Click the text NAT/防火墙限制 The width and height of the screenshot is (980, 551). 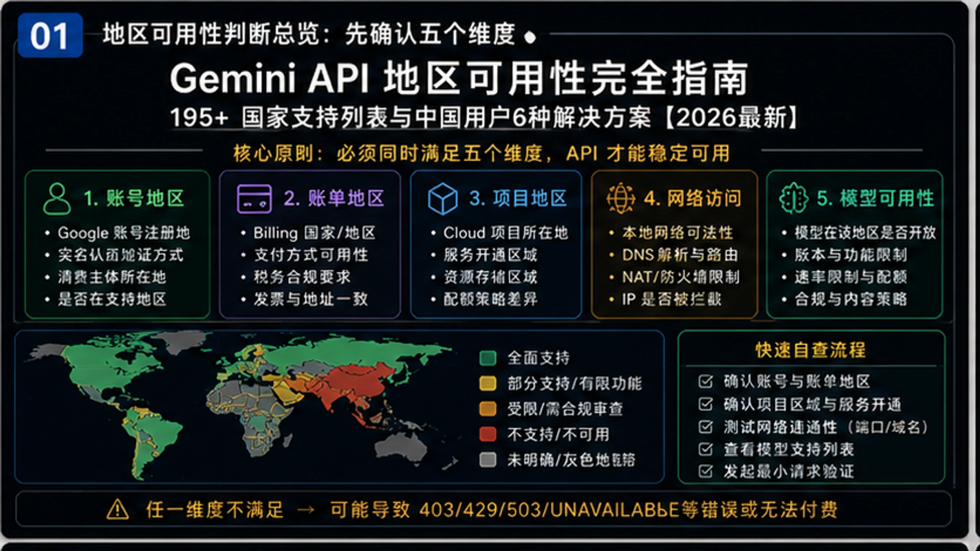tap(681, 277)
